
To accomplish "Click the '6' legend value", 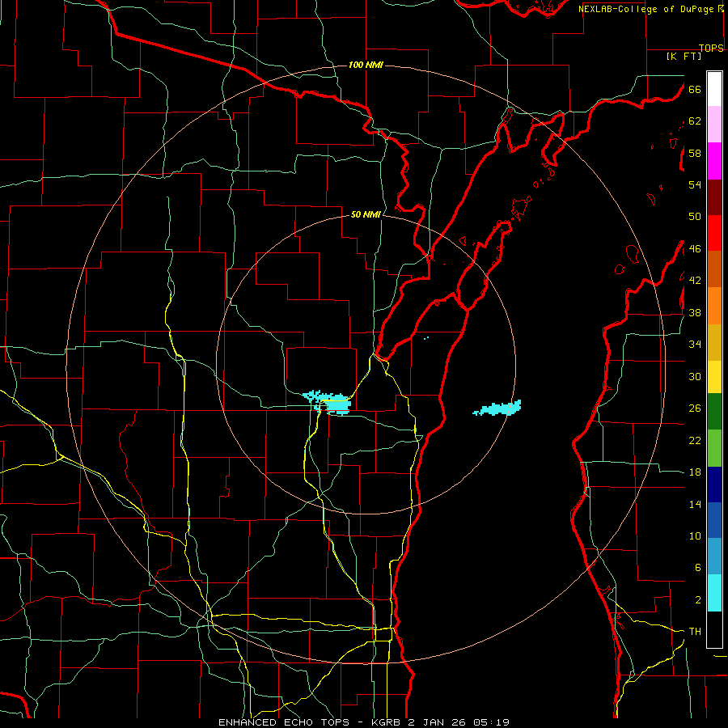I will coord(697,568).
